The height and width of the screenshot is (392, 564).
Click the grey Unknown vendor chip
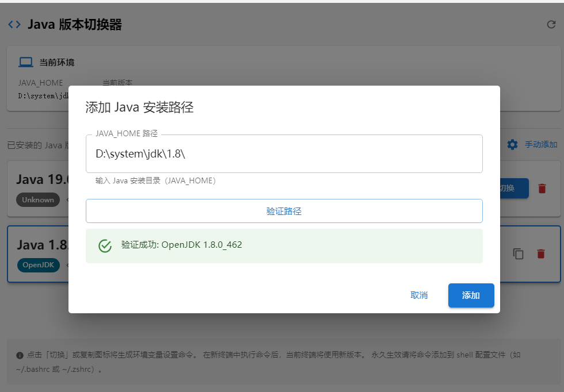click(38, 200)
